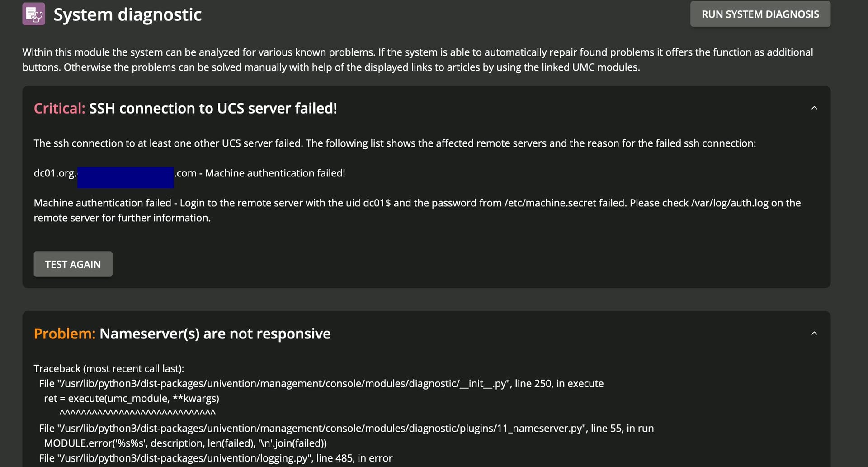The width and height of the screenshot is (868, 467).
Task: Click the System diagnostic module icon
Action: (x=33, y=14)
